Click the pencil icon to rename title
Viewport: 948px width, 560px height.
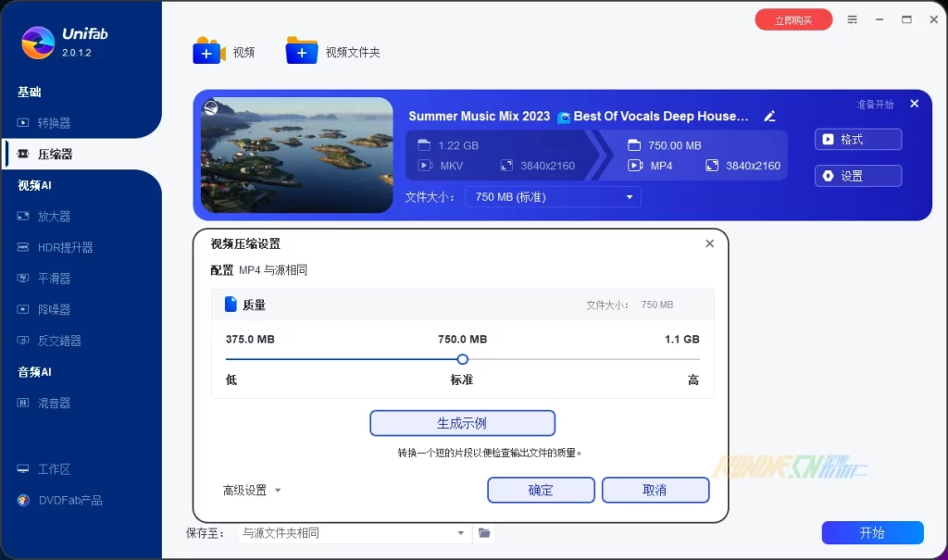pos(769,117)
